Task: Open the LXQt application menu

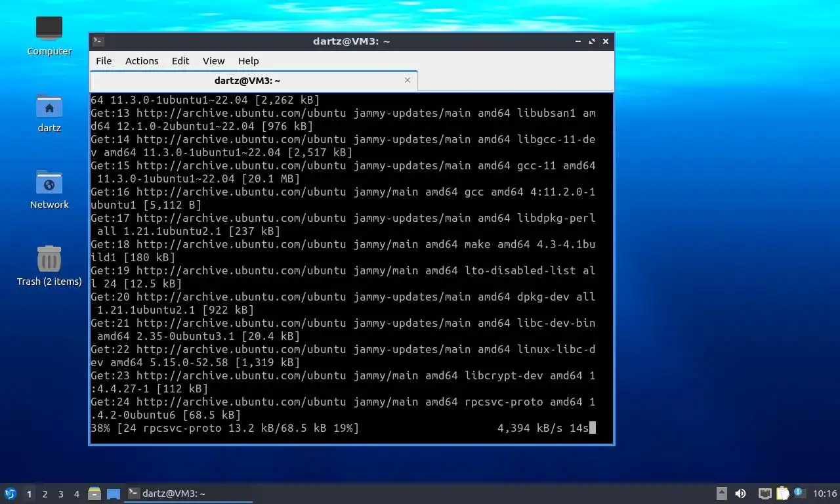Action: point(10,493)
